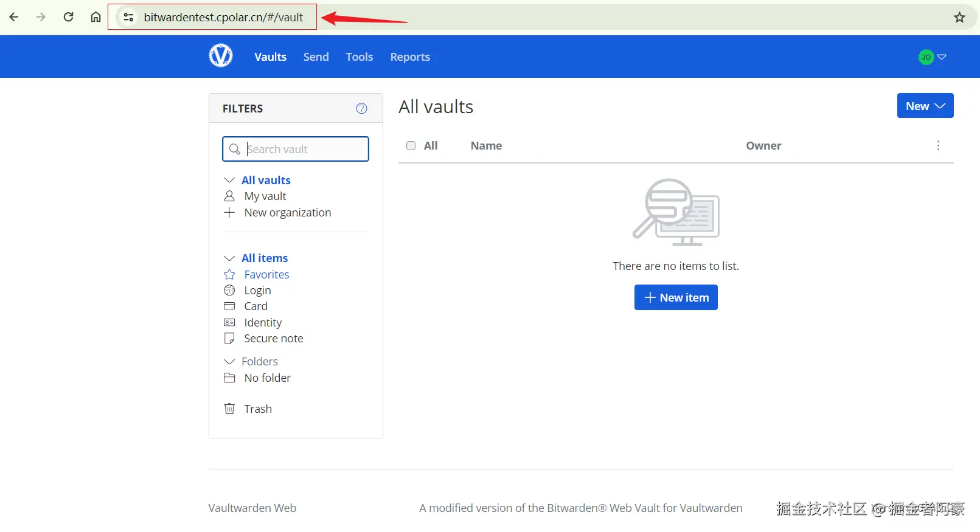Collapse the Folders section chevron
The width and height of the screenshot is (980, 532).
(229, 362)
